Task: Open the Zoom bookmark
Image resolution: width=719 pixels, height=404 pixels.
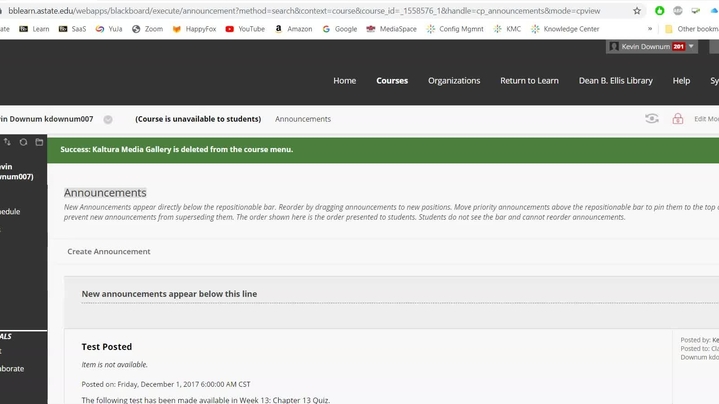Action: 147,29
